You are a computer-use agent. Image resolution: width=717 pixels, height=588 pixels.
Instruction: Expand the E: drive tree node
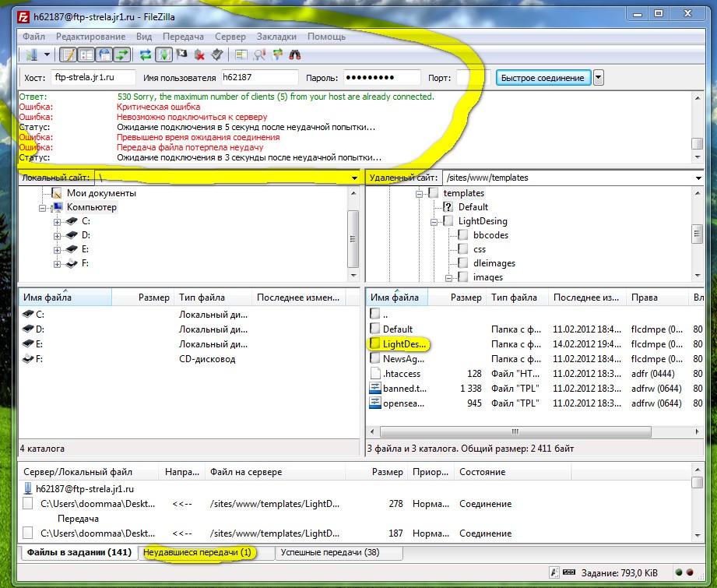tap(57, 250)
